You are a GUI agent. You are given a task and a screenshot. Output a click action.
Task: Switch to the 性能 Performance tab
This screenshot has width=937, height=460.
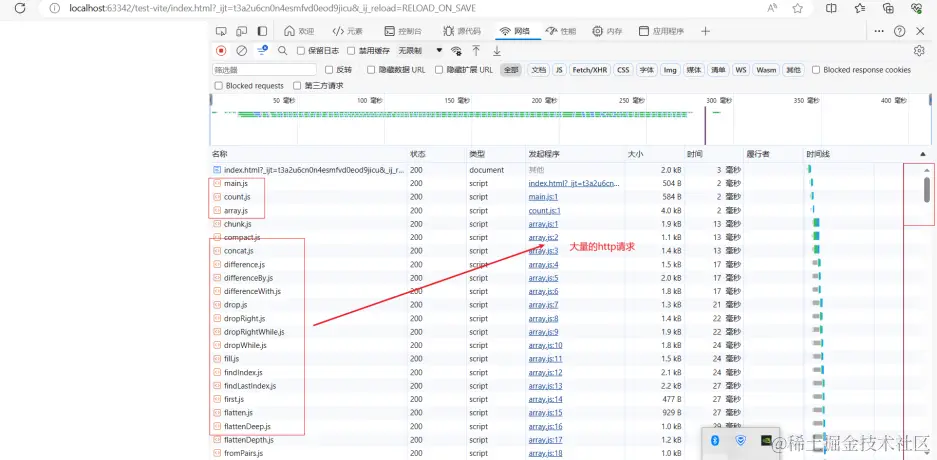(561, 31)
